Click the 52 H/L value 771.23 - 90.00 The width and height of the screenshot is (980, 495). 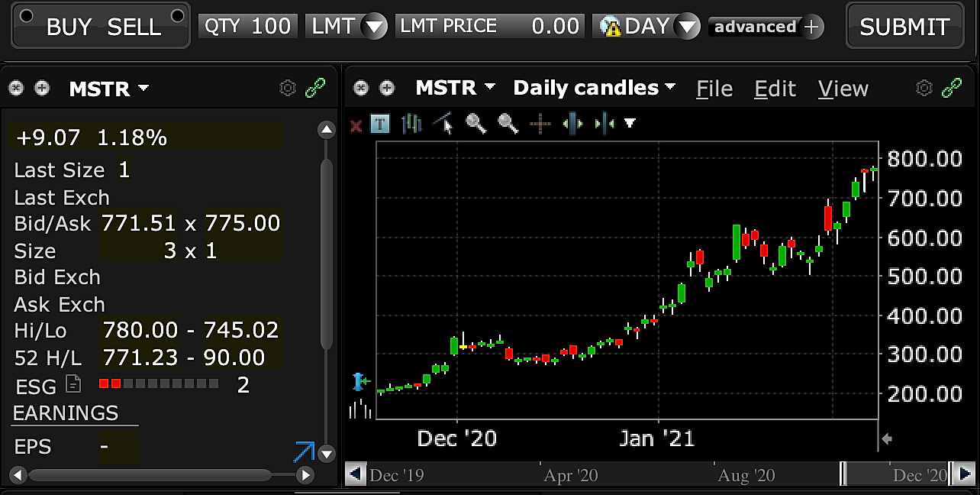point(184,357)
